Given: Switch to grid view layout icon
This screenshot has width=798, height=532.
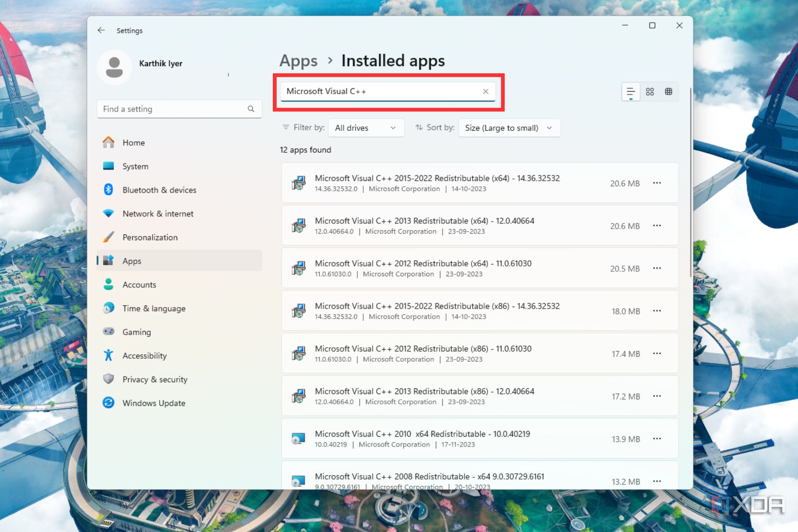Looking at the screenshot, I should (x=650, y=92).
